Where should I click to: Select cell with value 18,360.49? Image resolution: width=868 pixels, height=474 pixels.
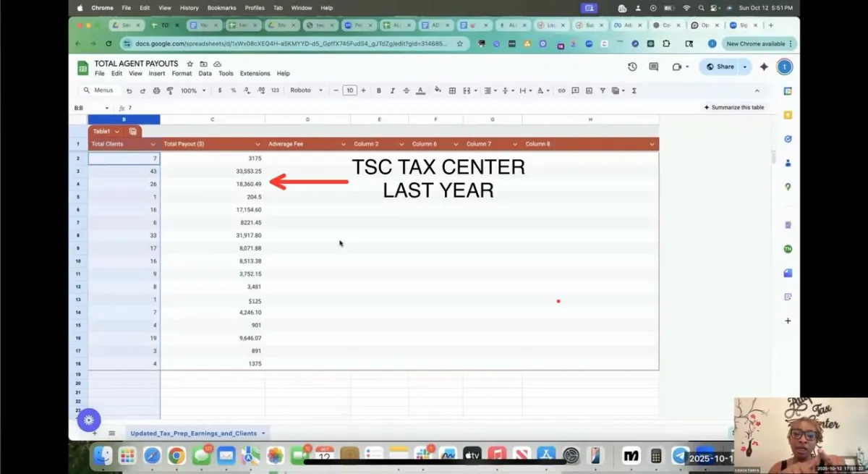point(213,184)
